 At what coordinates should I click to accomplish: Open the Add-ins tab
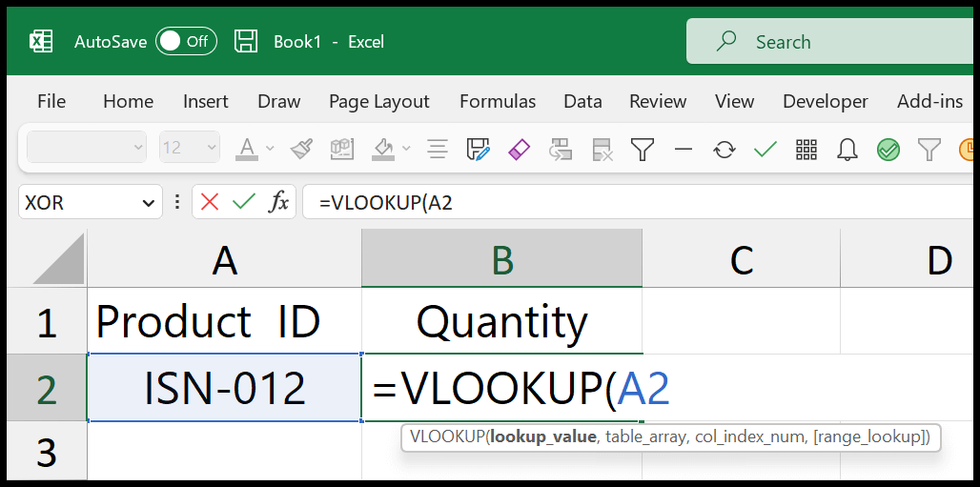click(930, 101)
